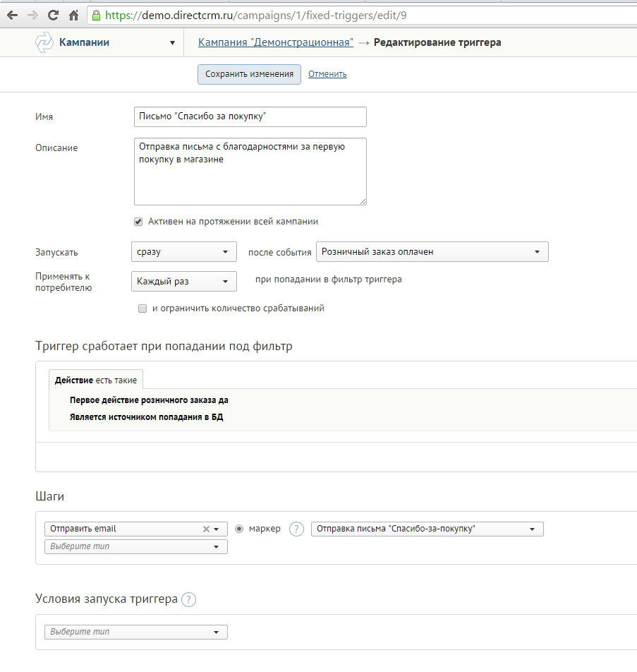
Task: Click into the Имя text field
Action: click(250, 116)
